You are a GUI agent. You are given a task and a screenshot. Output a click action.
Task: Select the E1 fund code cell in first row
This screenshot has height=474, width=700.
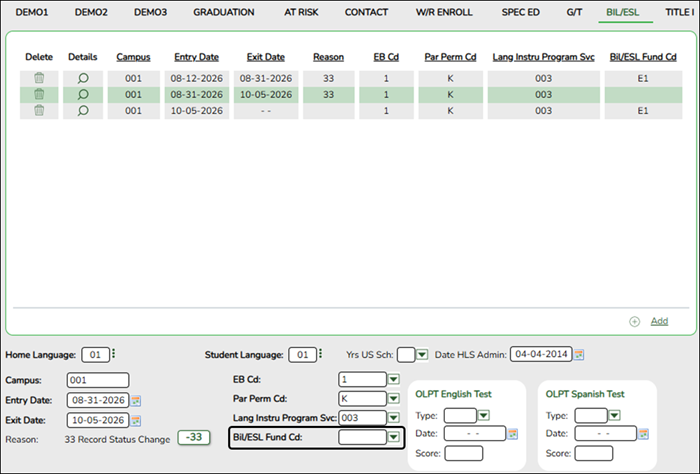643,79
